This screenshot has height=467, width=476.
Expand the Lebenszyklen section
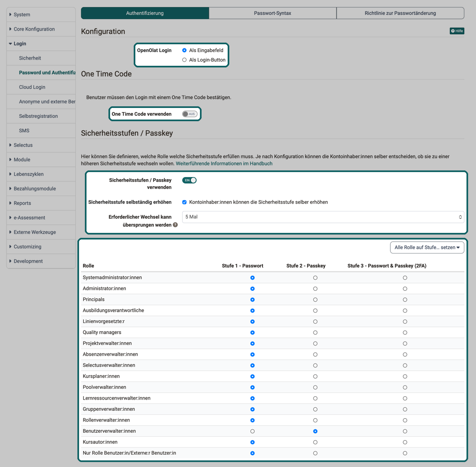(x=41, y=174)
